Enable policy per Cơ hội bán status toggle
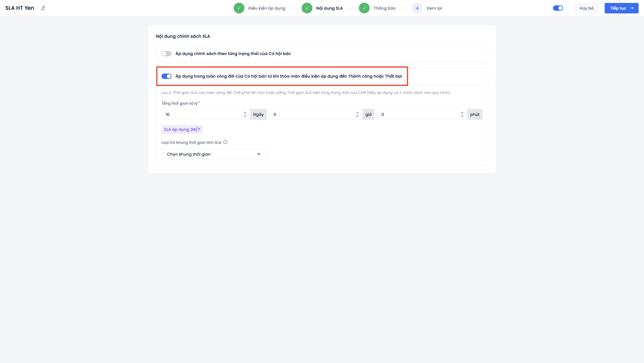Viewport: 644px width, 363px height. [x=166, y=54]
